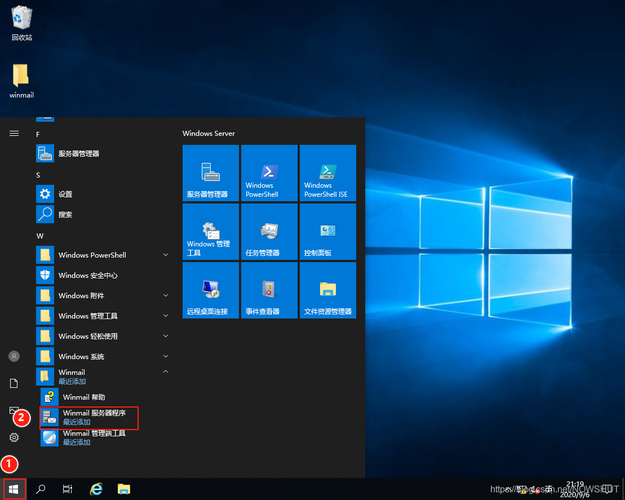This screenshot has width=625, height=500.
Task: Open the Windows PowerShell tile
Action: 269,173
